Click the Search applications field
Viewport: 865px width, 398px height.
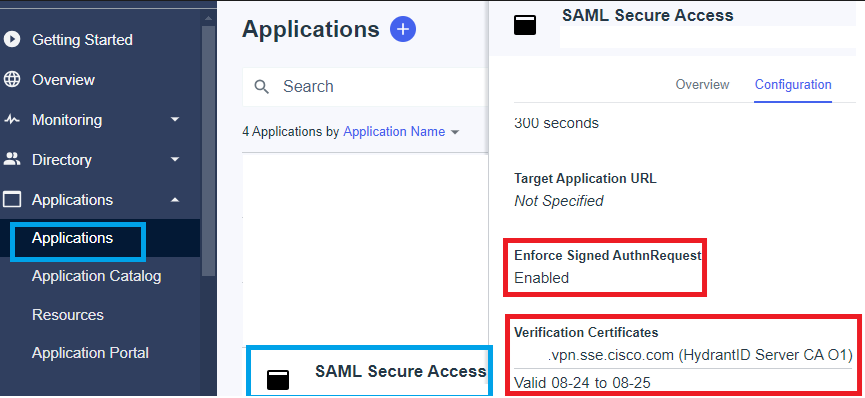coord(365,87)
